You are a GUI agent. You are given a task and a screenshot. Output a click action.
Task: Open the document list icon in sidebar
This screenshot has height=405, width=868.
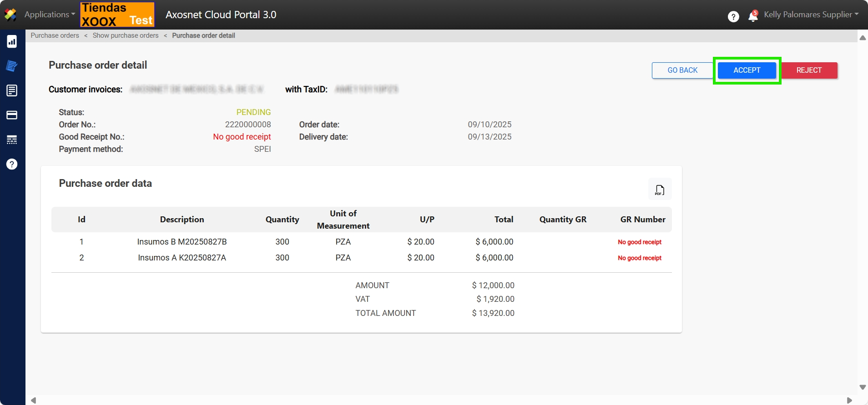pyautogui.click(x=12, y=90)
